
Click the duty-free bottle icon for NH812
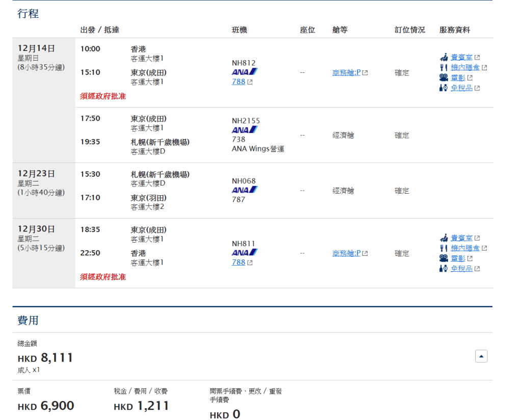[443, 88]
